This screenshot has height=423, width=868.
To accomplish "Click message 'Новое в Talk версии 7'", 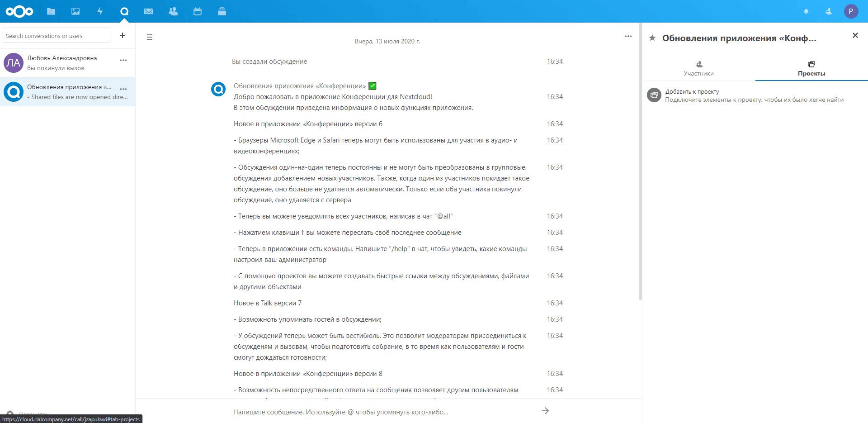I will (x=268, y=303).
